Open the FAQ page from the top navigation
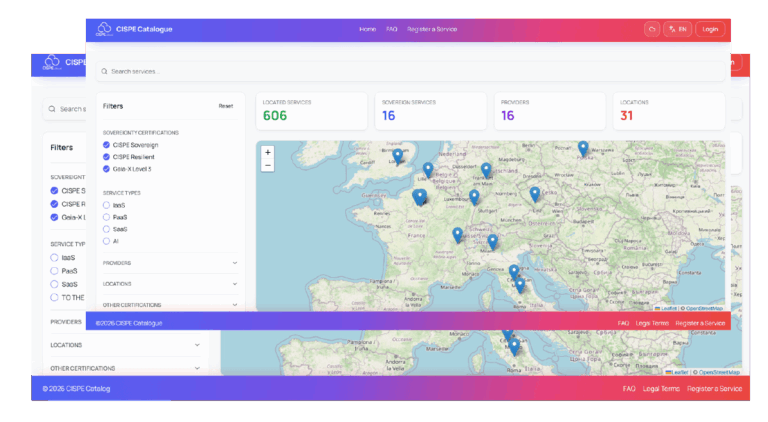Screen dimensions: 768x422 392,29
